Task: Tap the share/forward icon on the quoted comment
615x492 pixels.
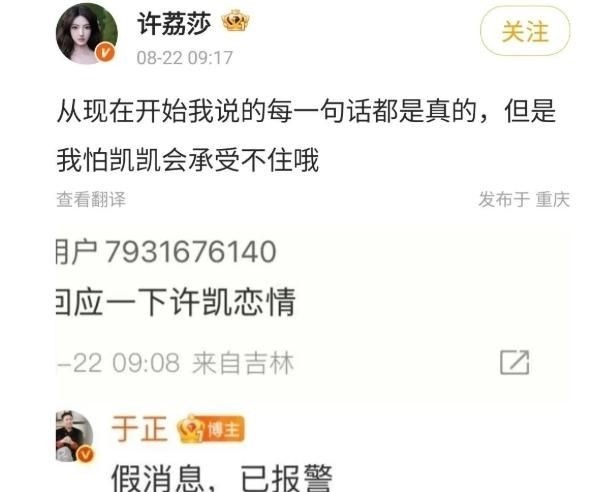Action: coord(515,362)
